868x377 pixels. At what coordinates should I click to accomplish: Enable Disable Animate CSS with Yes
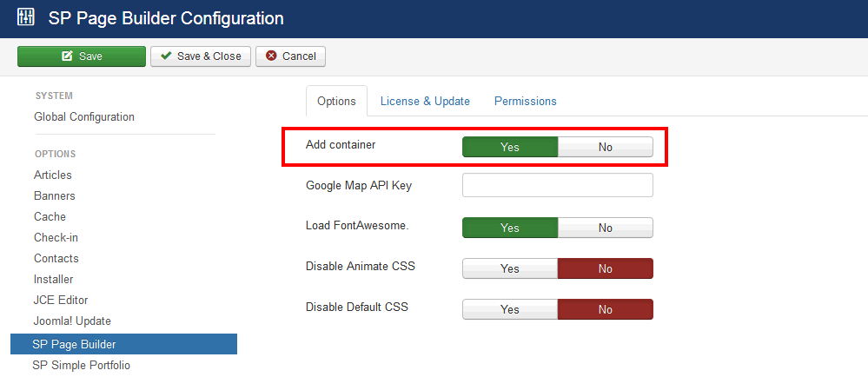[510, 268]
